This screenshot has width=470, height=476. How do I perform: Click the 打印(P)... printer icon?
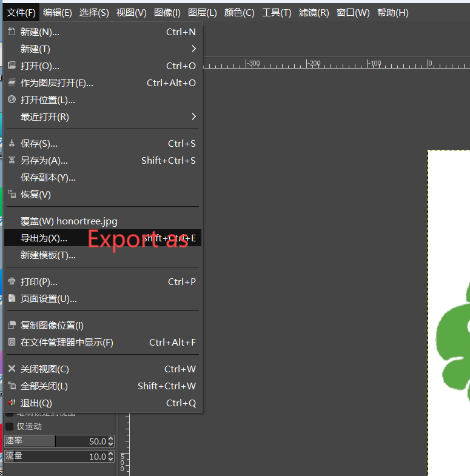12,281
